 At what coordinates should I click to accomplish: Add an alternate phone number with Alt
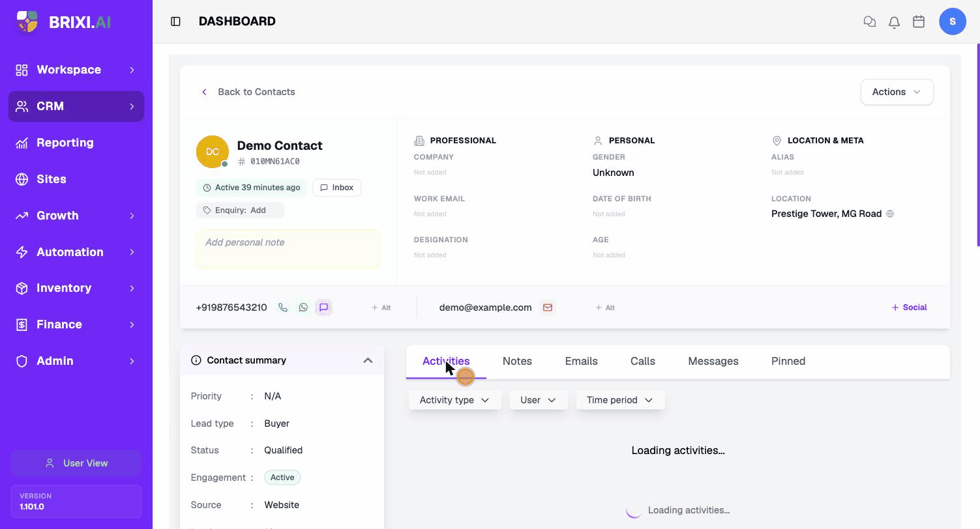coord(381,307)
